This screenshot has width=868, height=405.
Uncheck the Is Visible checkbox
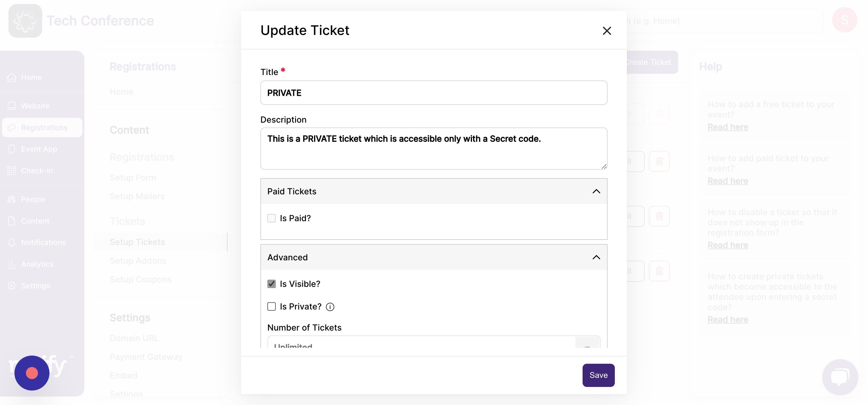tap(272, 284)
